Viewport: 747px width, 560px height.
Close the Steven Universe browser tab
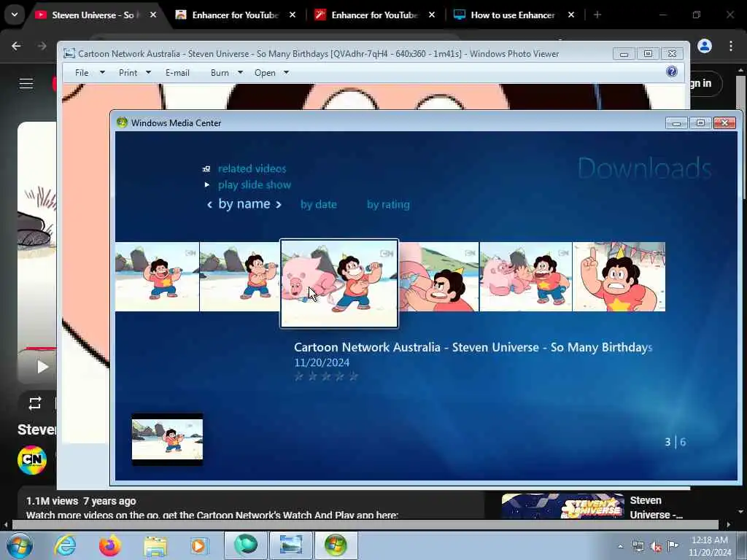[x=153, y=15]
